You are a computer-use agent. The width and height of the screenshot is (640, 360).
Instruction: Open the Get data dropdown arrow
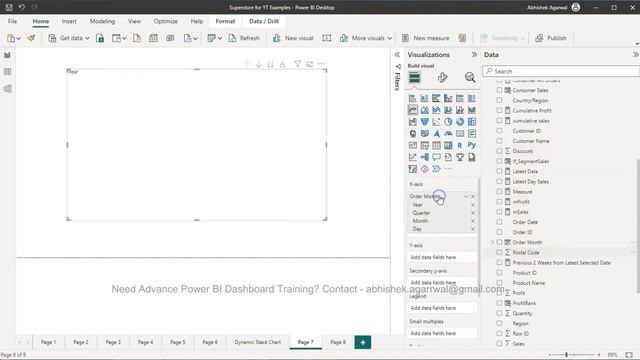[87, 38]
